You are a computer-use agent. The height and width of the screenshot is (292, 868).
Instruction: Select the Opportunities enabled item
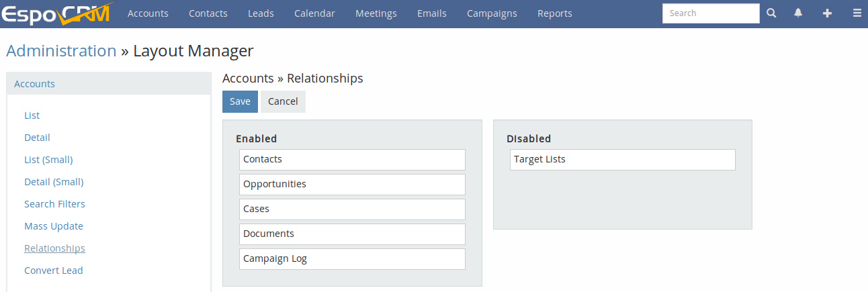pos(352,185)
